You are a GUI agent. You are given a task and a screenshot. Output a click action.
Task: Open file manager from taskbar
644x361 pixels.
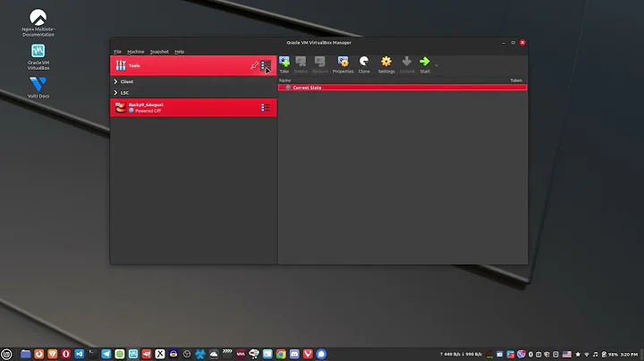[x=25, y=354]
